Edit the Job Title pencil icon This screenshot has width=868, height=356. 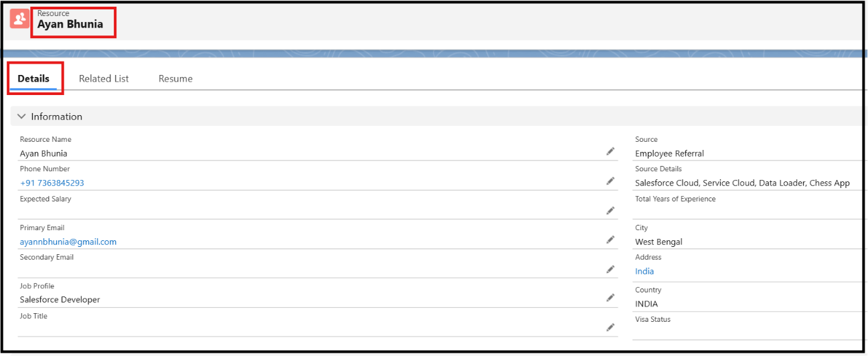click(610, 328)
